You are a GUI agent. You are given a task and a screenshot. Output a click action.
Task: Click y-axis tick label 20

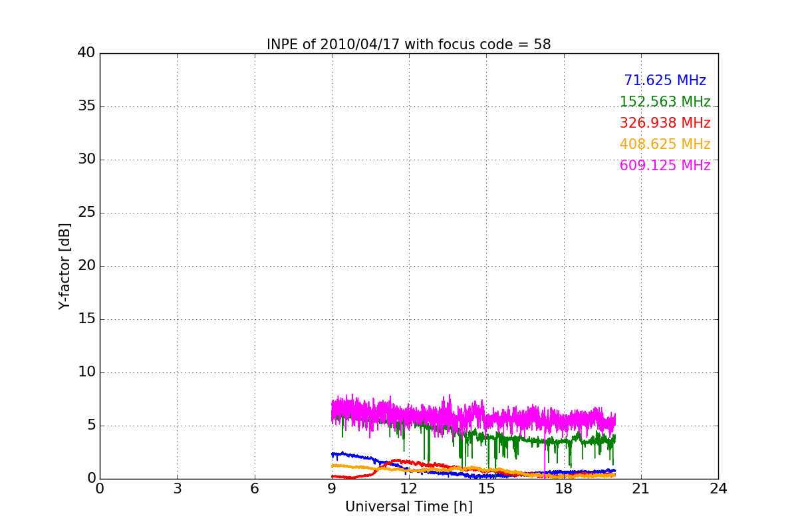pos(86,266)
